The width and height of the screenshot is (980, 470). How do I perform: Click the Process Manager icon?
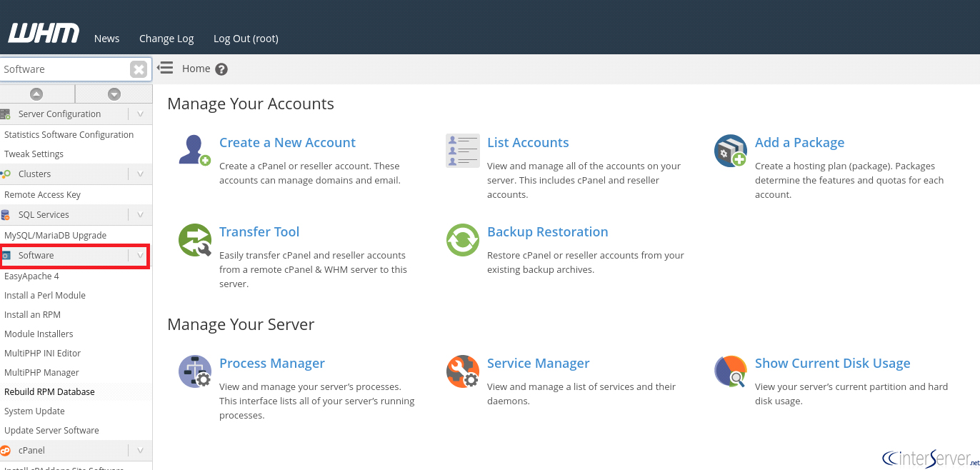click(194, 371)
